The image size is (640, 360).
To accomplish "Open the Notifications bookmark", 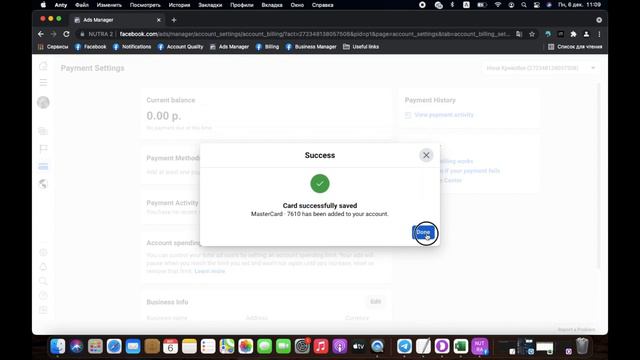I will pos(132,47).
